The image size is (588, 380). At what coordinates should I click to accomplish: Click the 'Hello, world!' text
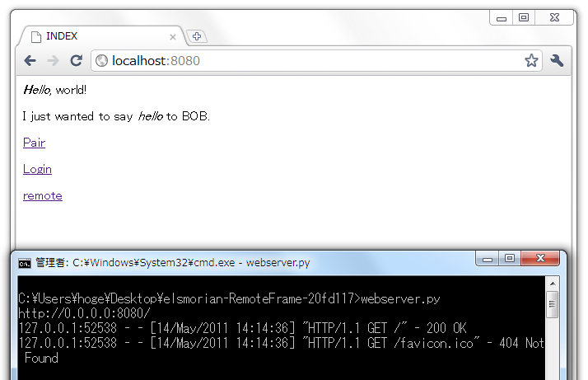(x=54, y=90)
